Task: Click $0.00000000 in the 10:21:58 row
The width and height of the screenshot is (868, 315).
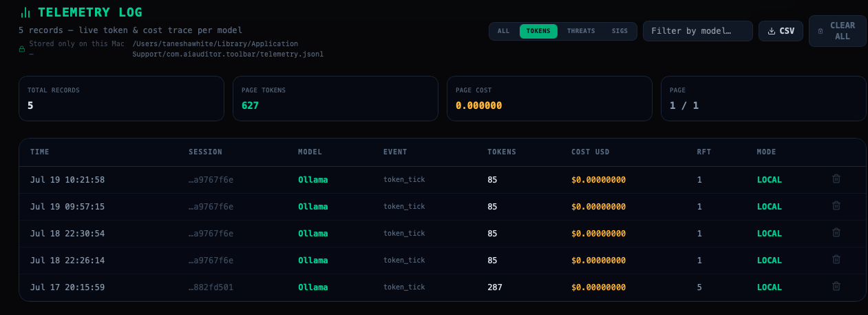Action: coord(598,179)
